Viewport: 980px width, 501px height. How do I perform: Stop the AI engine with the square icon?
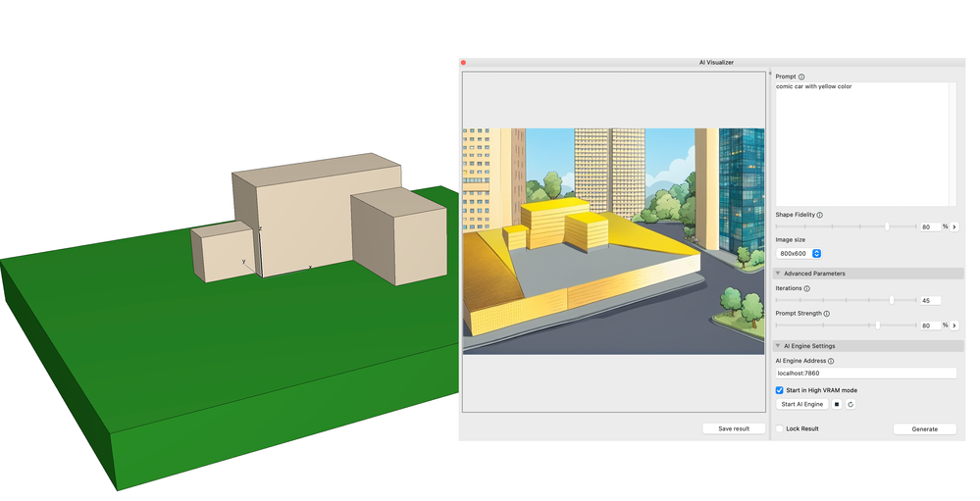click(837, 404)
